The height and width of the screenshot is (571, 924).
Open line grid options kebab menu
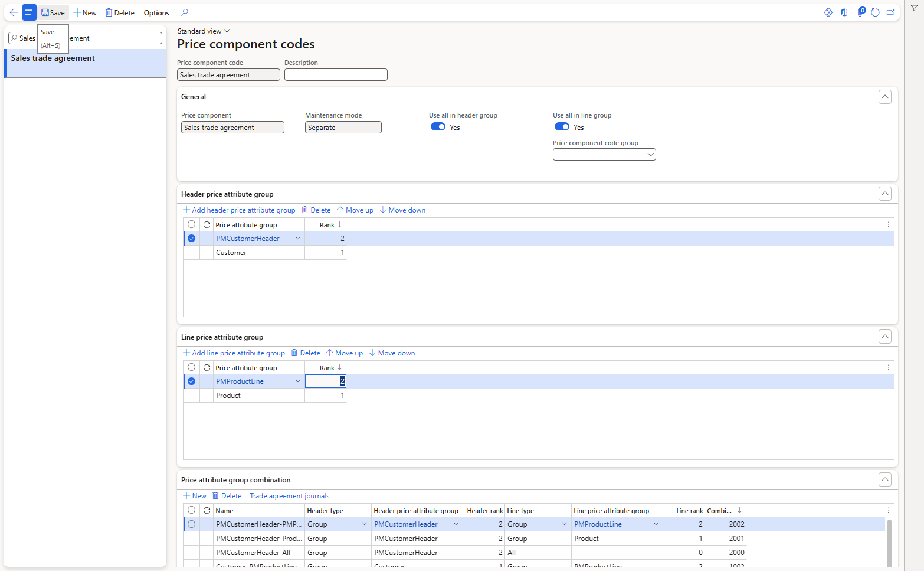(889, 368)
